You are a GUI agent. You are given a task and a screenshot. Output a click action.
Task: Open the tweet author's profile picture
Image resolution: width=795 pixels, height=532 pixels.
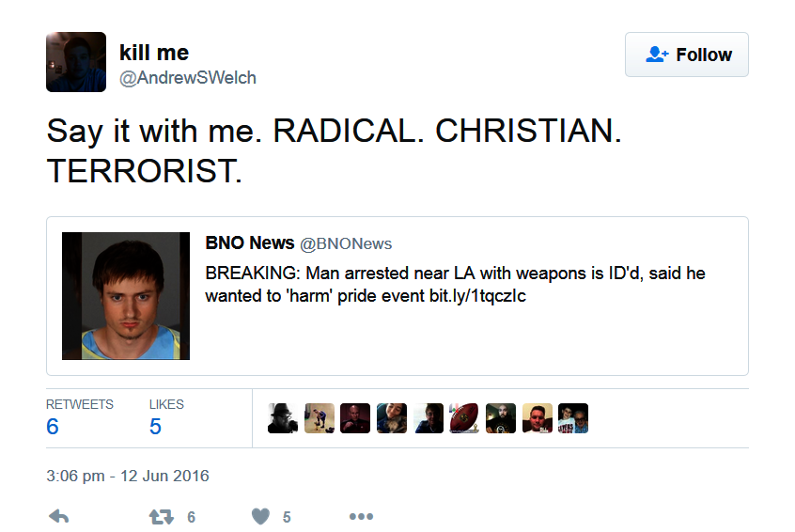pos(76,61)
